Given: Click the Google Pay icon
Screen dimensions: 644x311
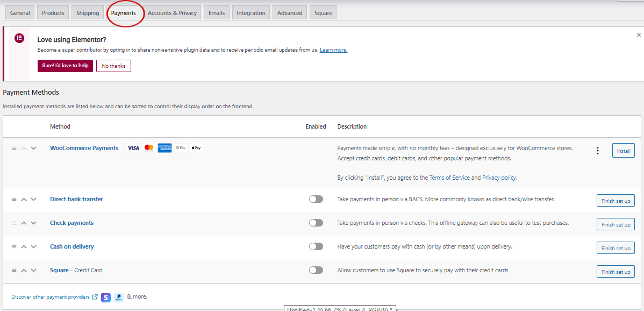Looking at the screenshot, I should 181,148.
